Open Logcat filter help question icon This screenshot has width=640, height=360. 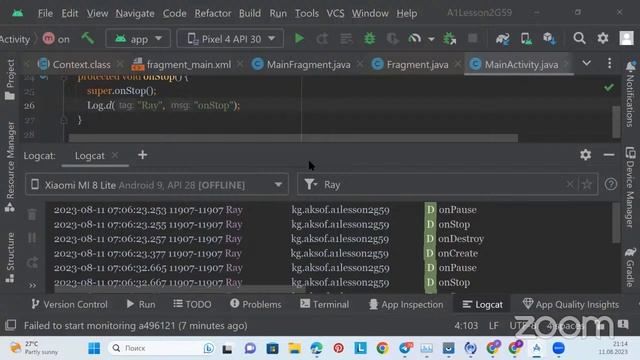click(x=611, y=184)
